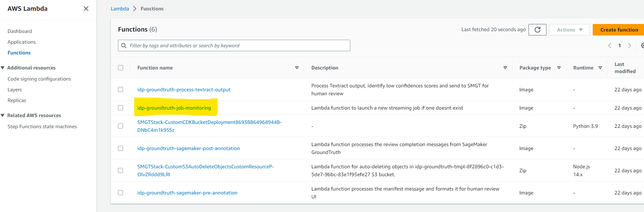This screenshot has height=212, width=644.
Task: Sort by Package type column arrow
Action: point(559,68)
